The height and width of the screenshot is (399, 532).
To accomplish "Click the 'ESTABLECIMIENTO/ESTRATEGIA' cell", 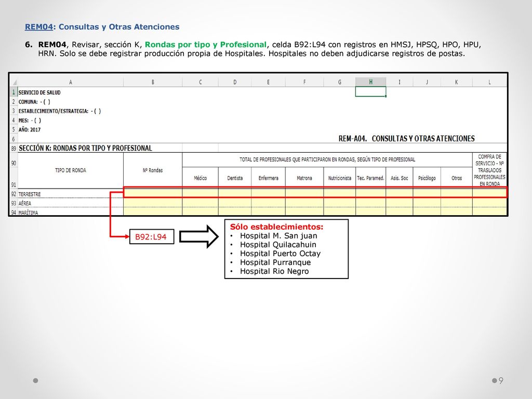I will click(x=60, y=111).
